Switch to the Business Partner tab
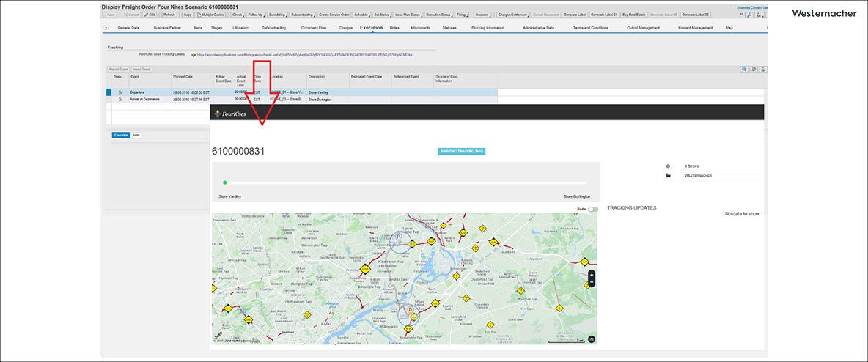 (167, 28)
